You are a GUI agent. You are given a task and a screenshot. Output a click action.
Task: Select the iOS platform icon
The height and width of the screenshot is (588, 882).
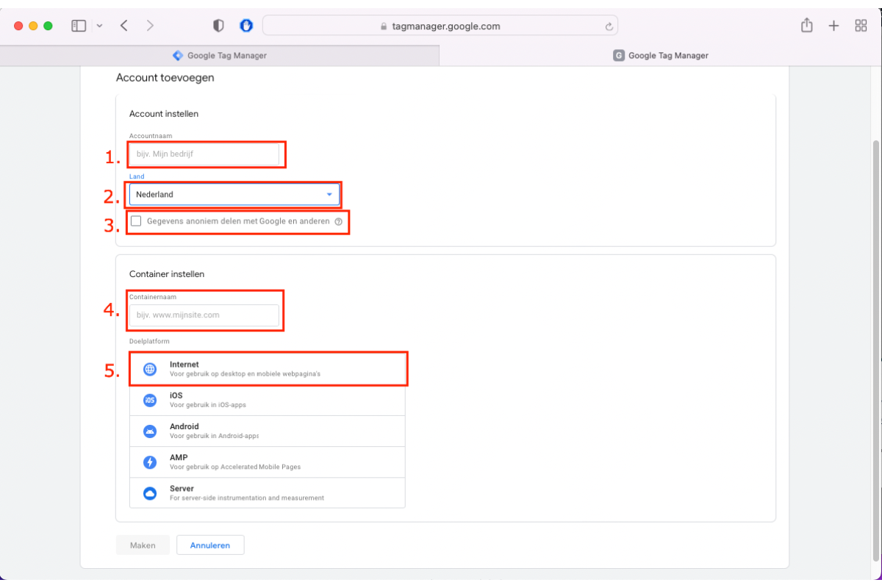pyautogui.click(x=150, y=400)
